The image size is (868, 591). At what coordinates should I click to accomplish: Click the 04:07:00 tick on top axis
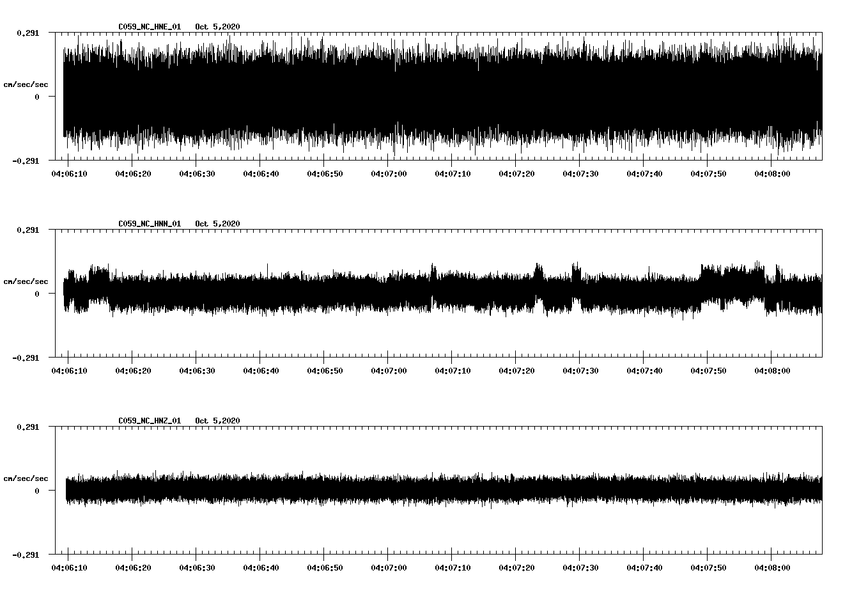[x=389, y=172]
